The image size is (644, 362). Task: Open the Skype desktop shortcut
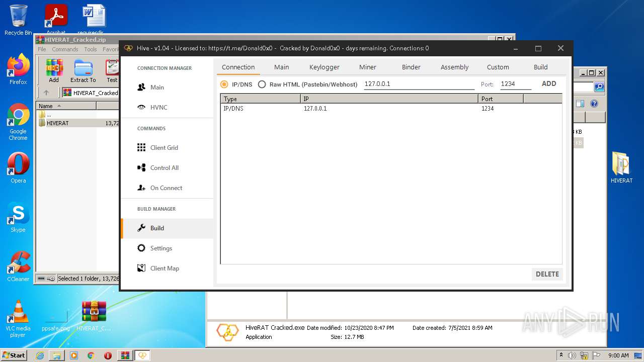point(18,217)
